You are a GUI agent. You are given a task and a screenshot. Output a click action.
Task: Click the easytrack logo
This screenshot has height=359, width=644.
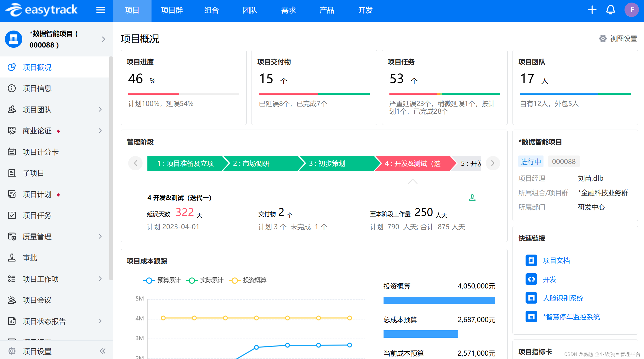(41, 10)
